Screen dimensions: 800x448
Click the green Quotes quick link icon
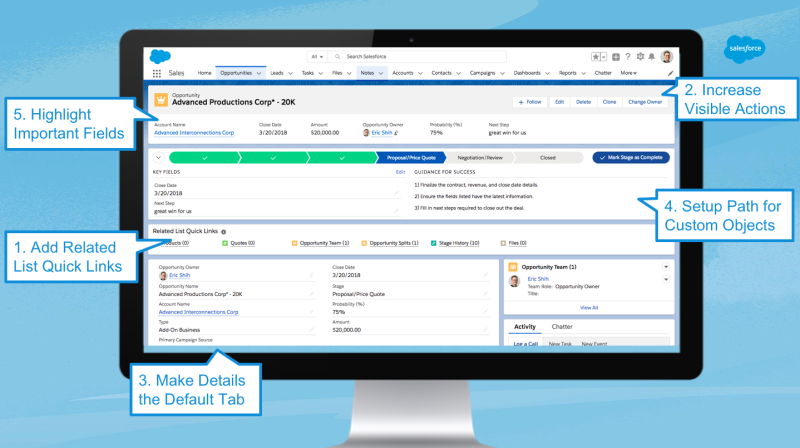(225, 243)
